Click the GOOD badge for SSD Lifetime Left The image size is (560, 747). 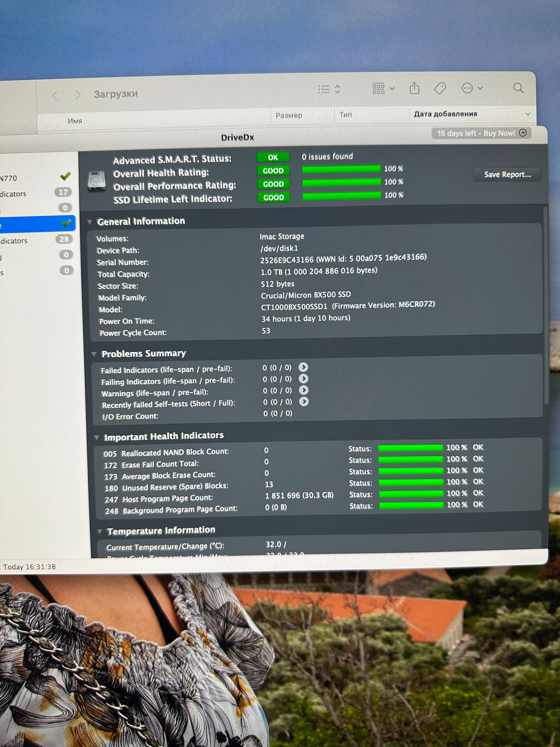274,197
